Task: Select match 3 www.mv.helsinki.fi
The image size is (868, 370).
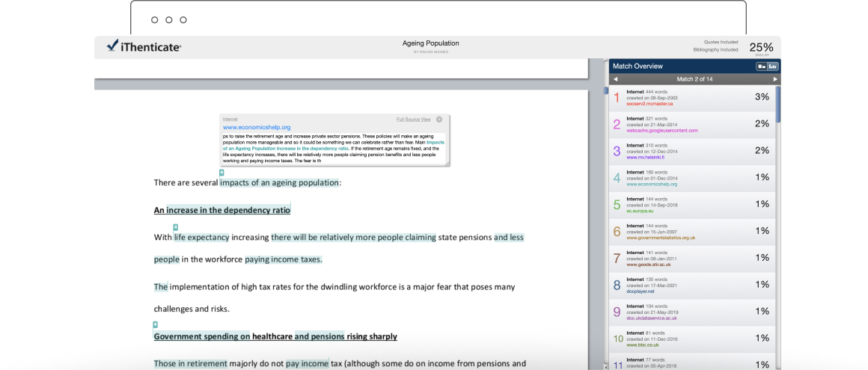Action: coord(692,152)
